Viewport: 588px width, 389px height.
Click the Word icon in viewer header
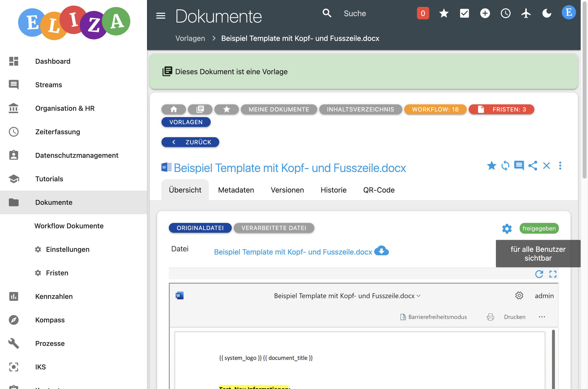179,296
